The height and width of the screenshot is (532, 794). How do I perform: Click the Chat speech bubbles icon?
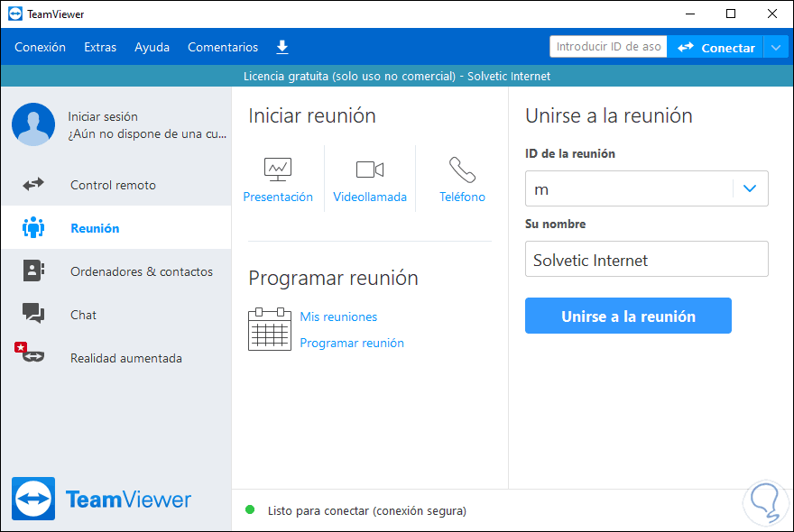tap(33, 313)
